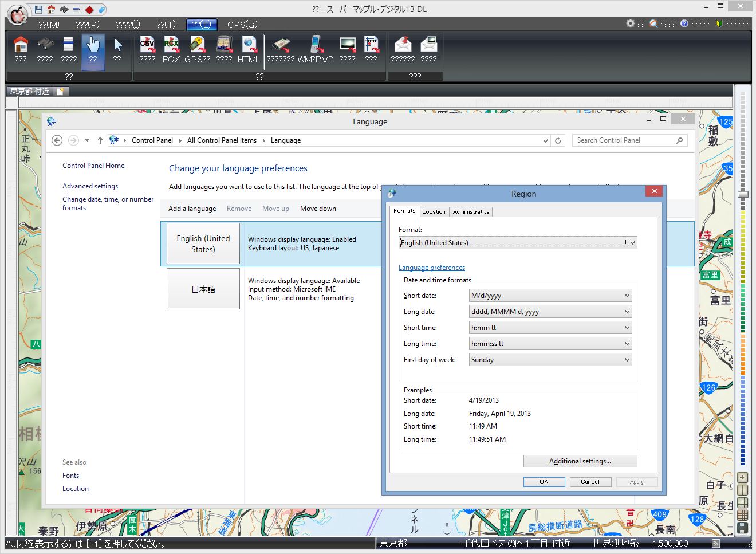Expand the address bar history dropdown arrow
756x554 pixels.
545,140
